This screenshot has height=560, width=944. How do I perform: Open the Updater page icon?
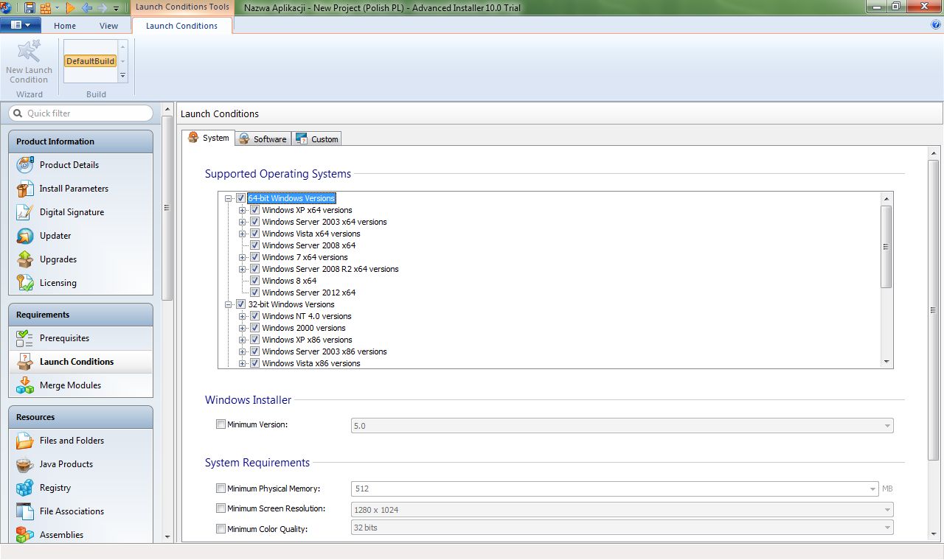[x=25, y=236]
